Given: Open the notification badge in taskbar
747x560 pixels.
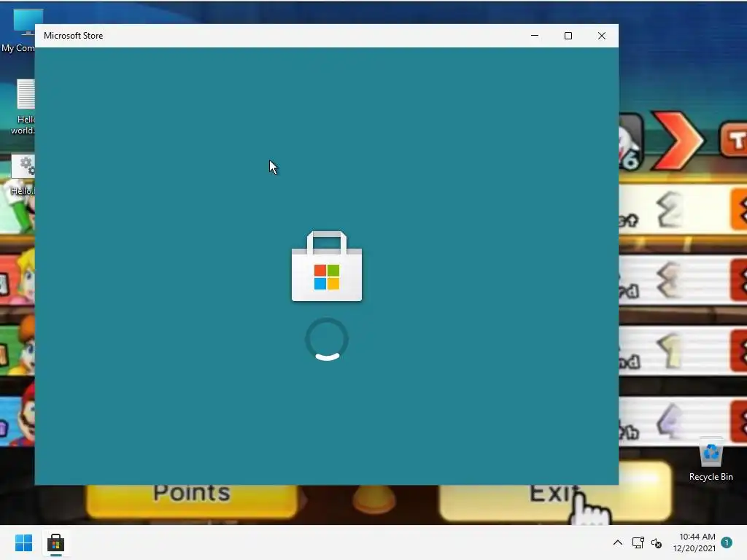Looking at the screenshot, I should pyautogui.click(x=727, y=542).
